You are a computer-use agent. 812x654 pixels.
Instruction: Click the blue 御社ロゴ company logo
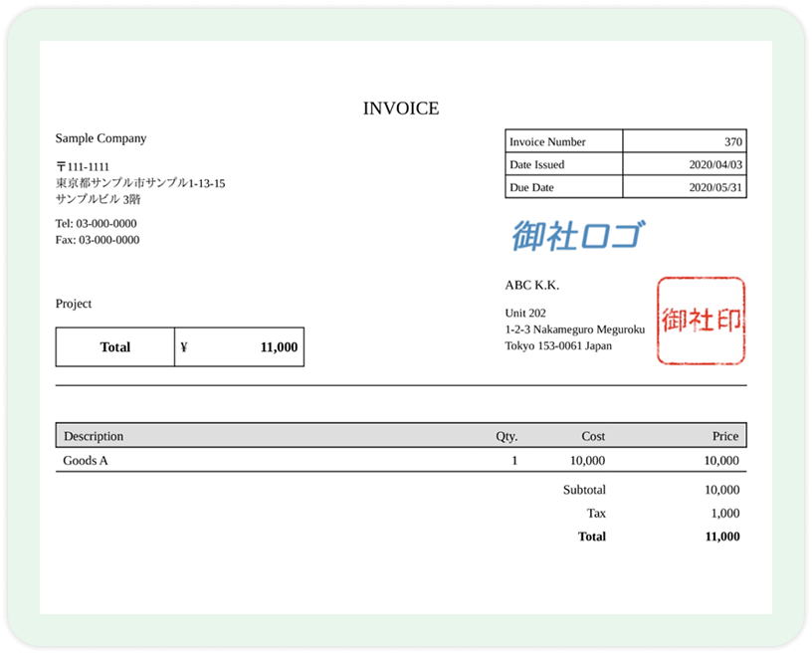578,236
